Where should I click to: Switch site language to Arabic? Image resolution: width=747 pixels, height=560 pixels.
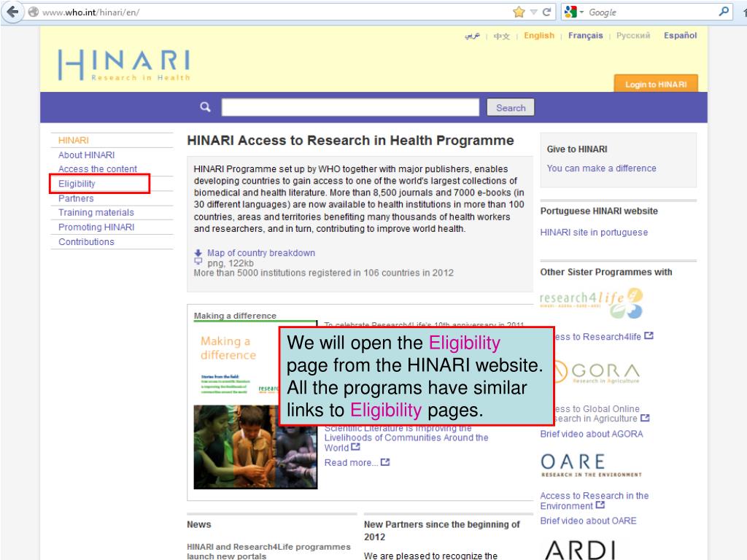coord(472,36)
